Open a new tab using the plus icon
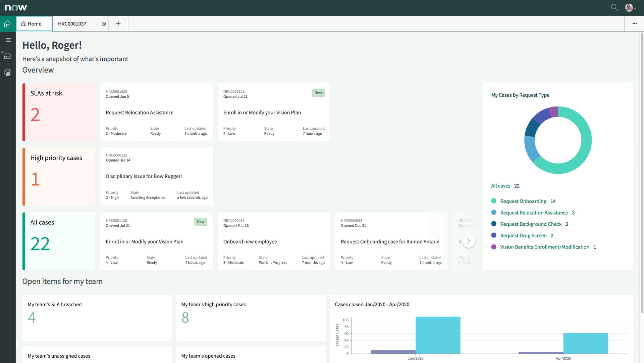 tap(118, 24)
